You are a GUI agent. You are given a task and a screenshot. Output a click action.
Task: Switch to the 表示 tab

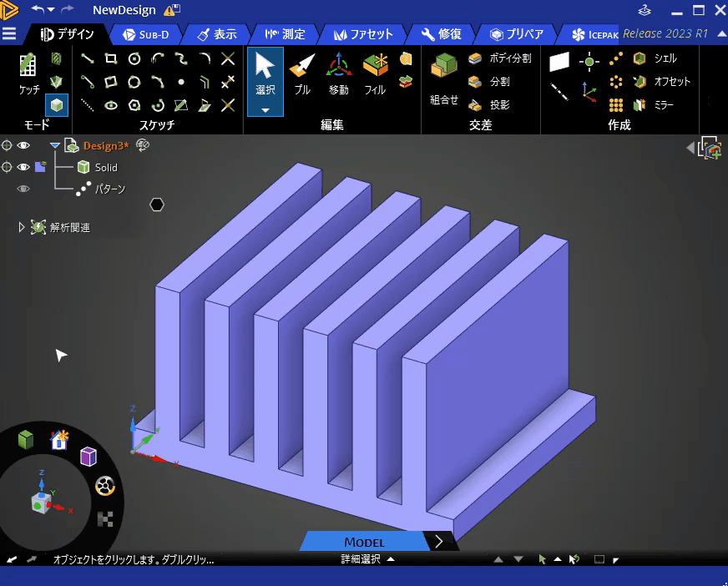coord(217,34)
